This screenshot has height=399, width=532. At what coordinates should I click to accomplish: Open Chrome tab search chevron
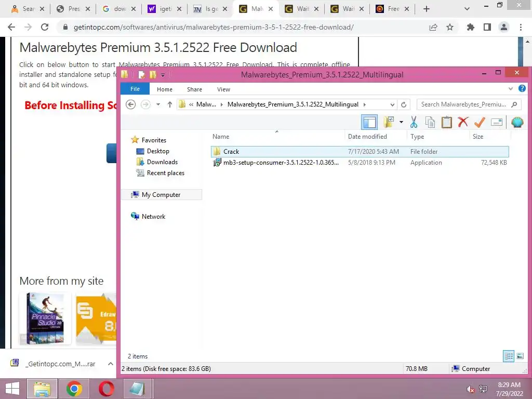[x=467, y=9]
